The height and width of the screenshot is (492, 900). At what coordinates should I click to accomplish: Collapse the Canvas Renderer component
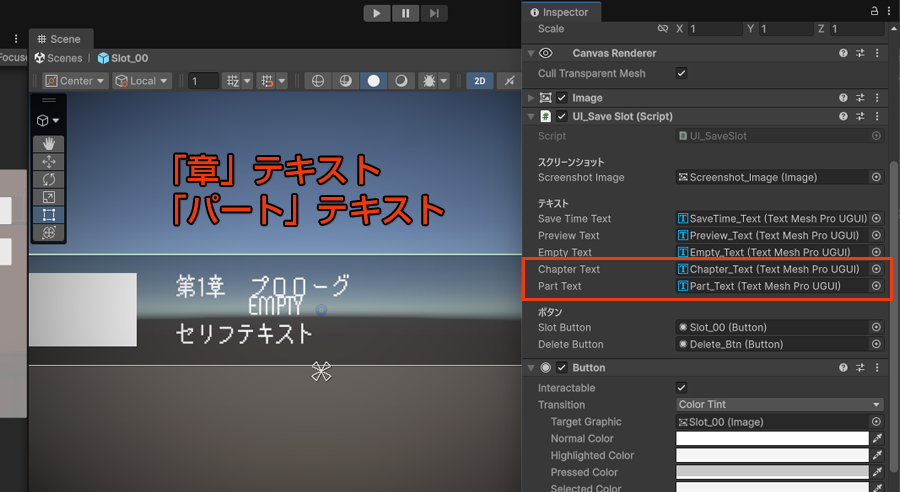pos(529,53)
